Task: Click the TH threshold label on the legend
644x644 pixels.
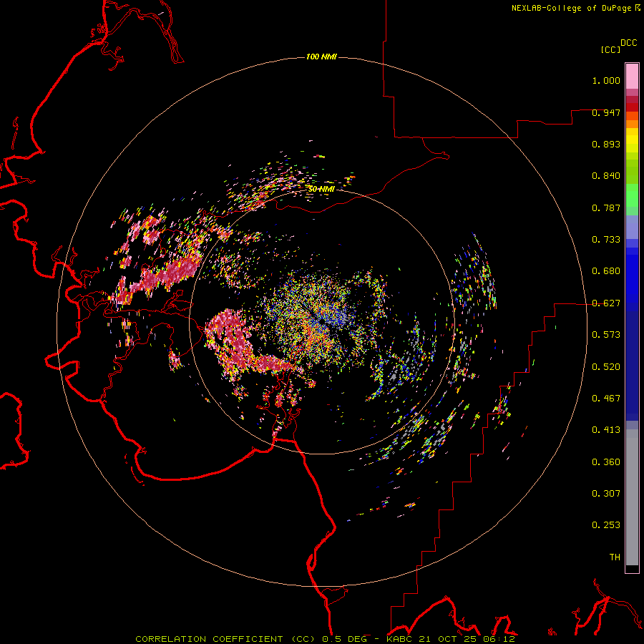Action: pos(615,557)
